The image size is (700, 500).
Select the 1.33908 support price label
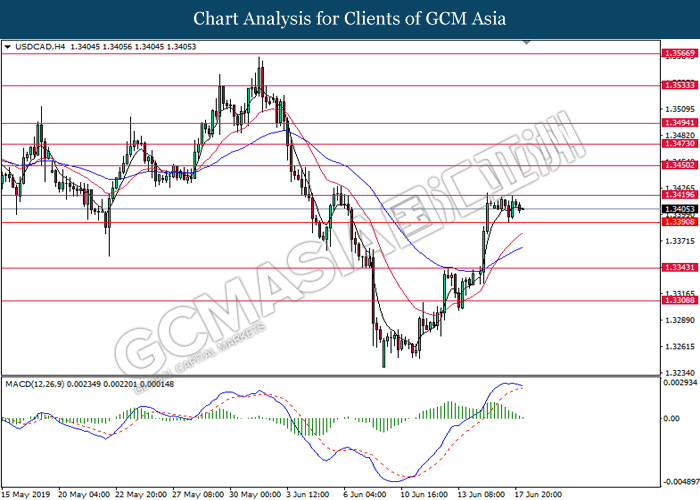point(679,222)
